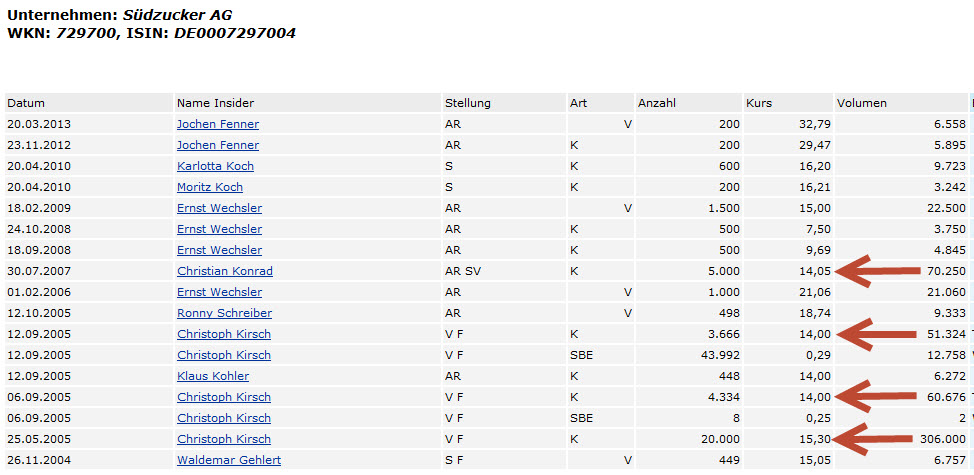Open Jochen Fenner link dated 20.03.2013

click(x=217, y=124)
